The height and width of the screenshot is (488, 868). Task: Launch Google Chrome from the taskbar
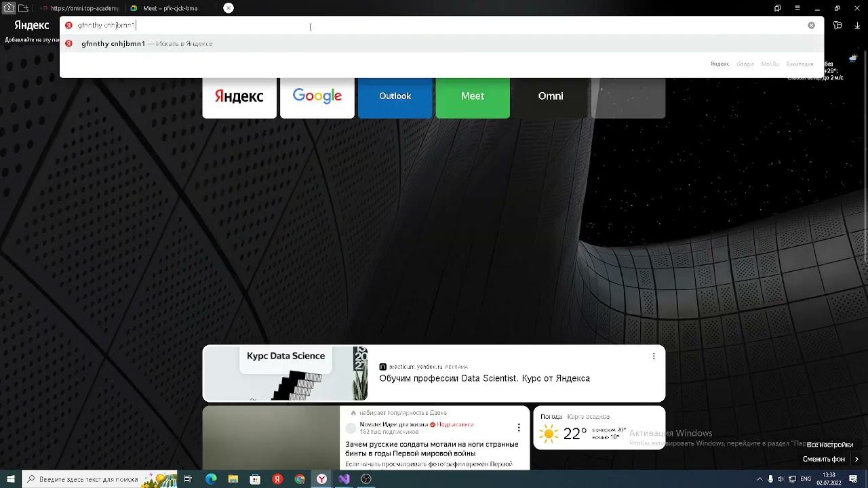coord(300,479)
